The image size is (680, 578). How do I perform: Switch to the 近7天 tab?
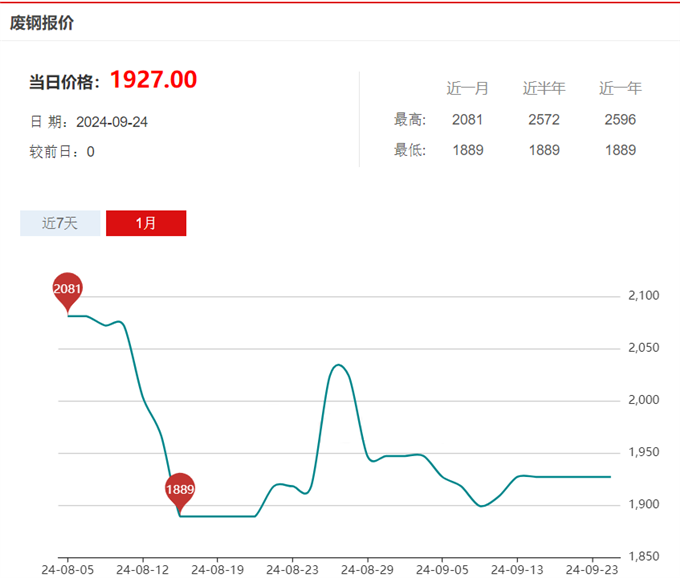tap(60, 223)
